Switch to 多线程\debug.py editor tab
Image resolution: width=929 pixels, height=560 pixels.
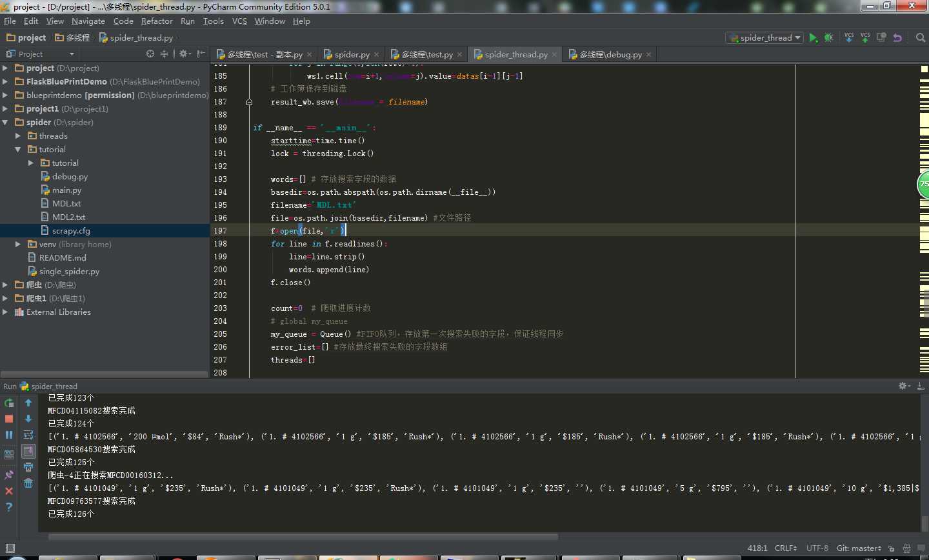610,54
